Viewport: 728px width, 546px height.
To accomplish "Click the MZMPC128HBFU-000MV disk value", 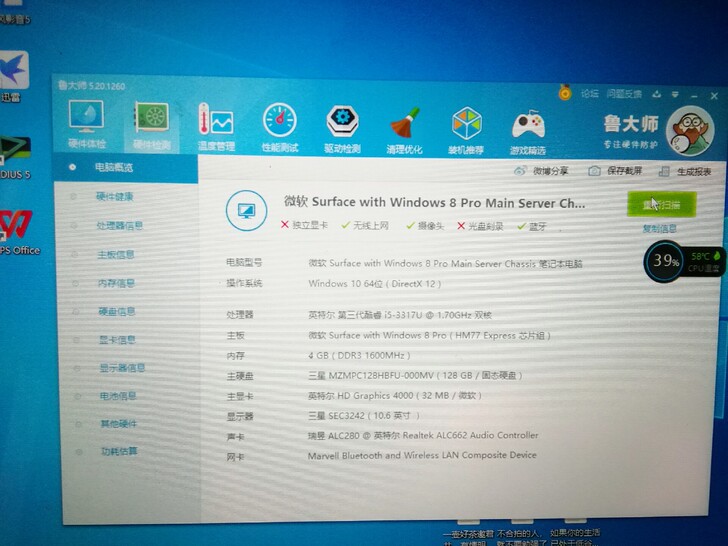I will [x=416, y=375].
